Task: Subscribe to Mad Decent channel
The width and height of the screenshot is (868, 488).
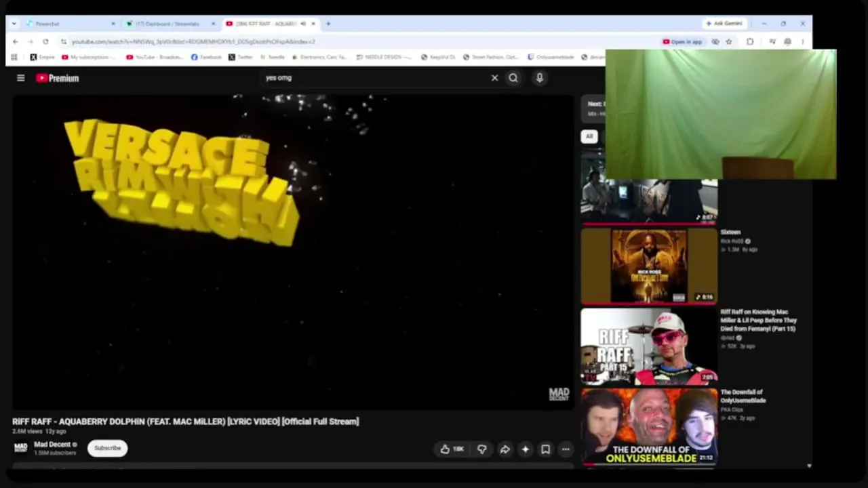Action: [x=107, y=448]
